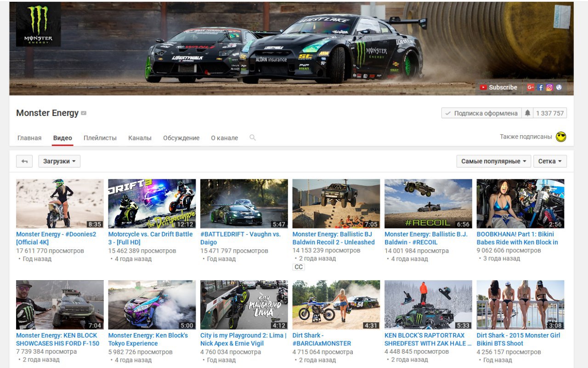
Task: Click the notification bell icon
Action: tap(527, 113)
